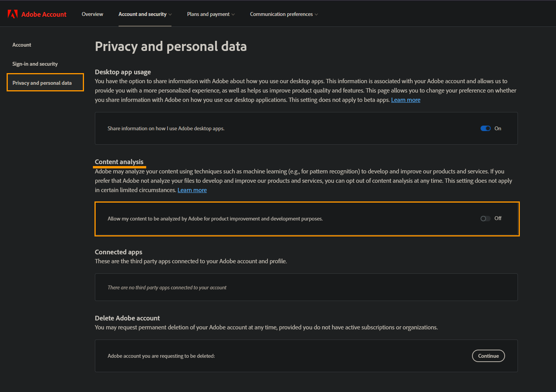The height and width of the screenshot is (392, 556).
Task: Open the Account and security menu
Action: coord(145,14)
